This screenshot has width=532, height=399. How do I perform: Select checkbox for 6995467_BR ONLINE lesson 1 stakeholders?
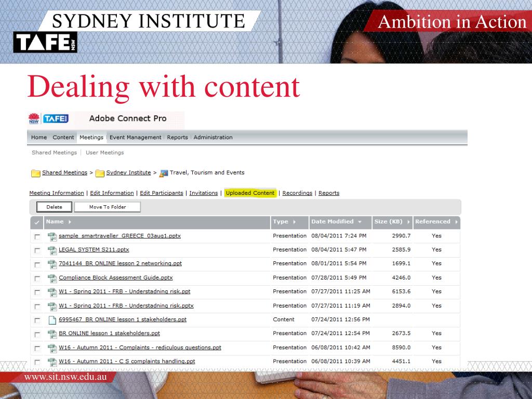click(x=37, y=320)
